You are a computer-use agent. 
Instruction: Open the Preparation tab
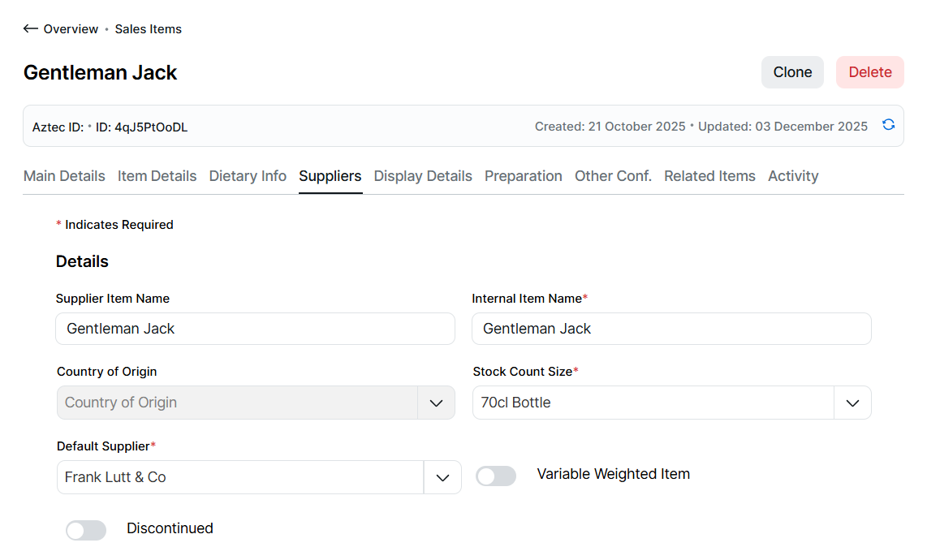click(x=523, y=176)
